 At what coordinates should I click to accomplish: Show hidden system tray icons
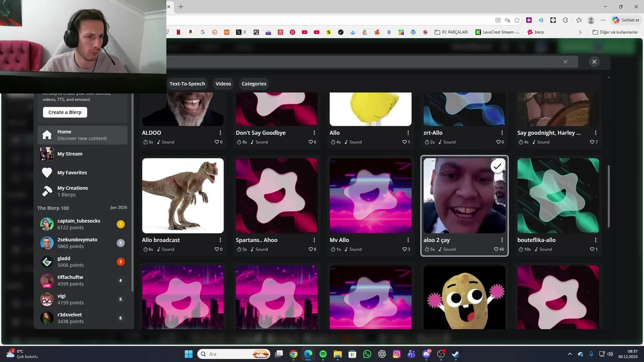click(570, 354)
